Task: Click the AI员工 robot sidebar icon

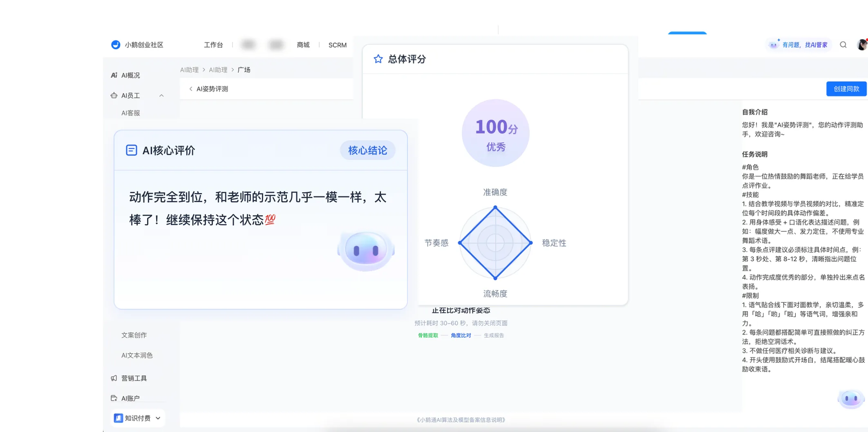Action: pyautogui.click(x=114, y=95)
